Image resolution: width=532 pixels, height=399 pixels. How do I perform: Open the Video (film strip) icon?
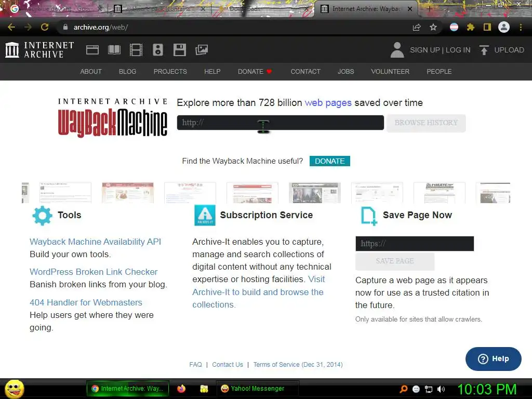[x=136, y=50]
